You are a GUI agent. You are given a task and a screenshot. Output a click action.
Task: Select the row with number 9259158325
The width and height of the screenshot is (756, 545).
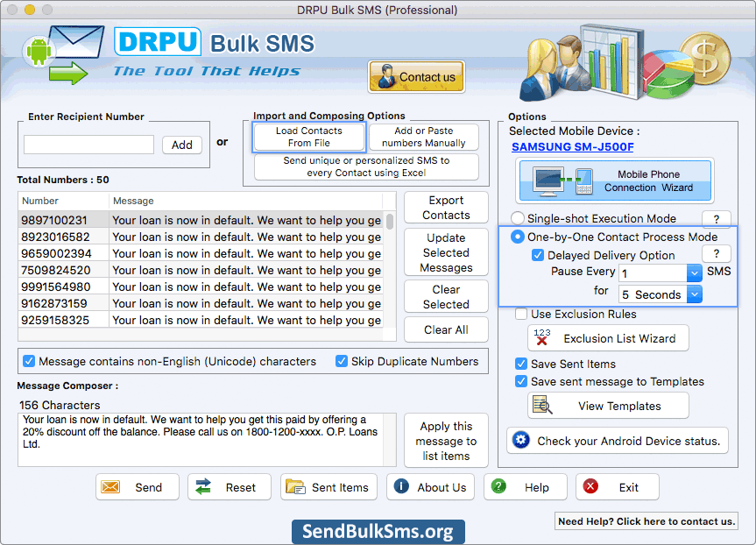point(201,320)
